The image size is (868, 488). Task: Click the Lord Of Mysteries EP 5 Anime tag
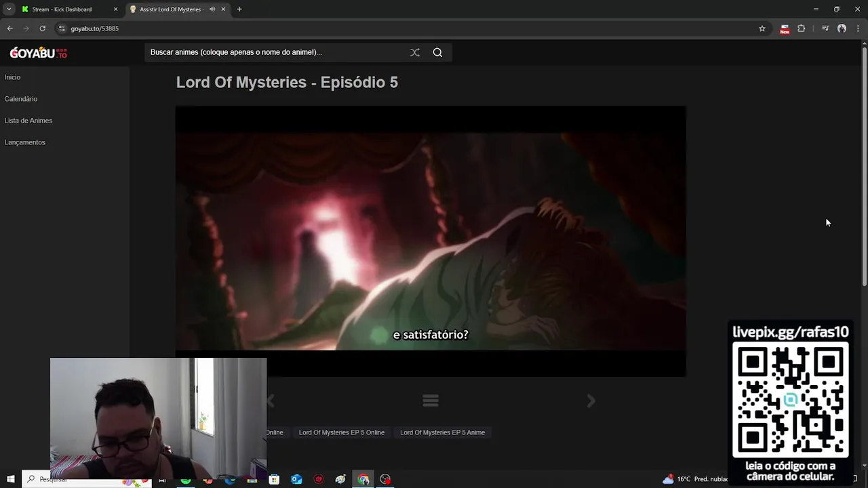point(442,432)
